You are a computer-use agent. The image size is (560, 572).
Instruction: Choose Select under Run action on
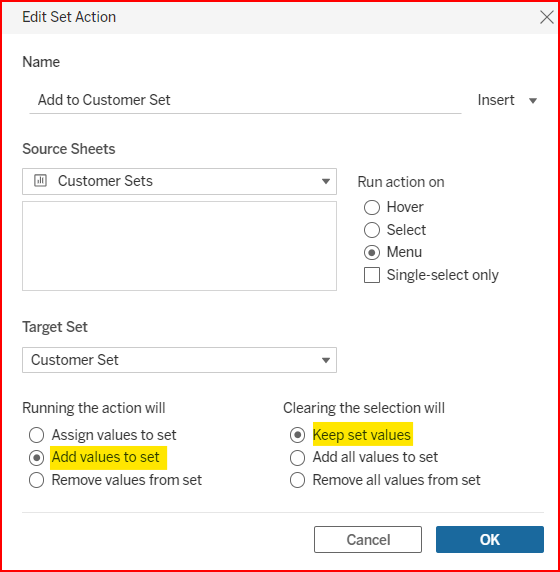point(372,230)
